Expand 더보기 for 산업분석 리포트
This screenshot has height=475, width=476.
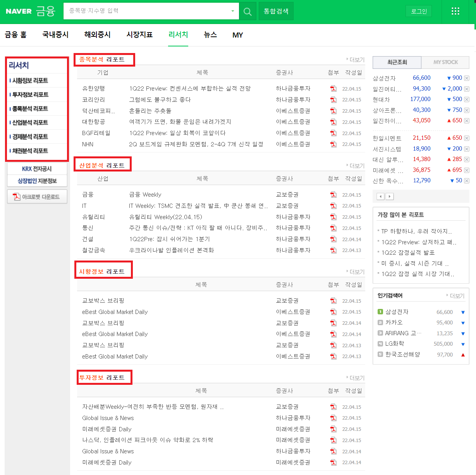[x=356, y=166]
